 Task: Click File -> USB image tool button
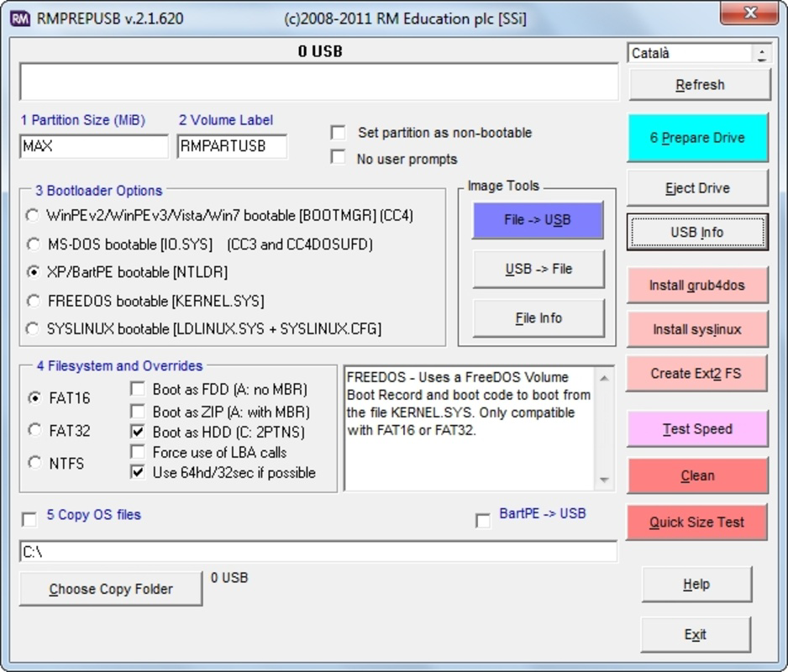(x=538, y=219)
